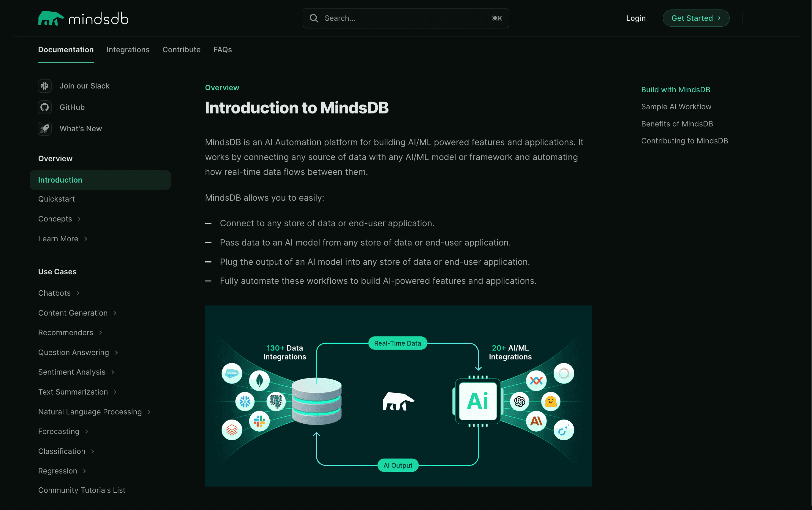The height and width of the screenshot is (510, 812).
Task: Expand the Regression chevron
Action: pyautogui.click(x=84, y=471)
